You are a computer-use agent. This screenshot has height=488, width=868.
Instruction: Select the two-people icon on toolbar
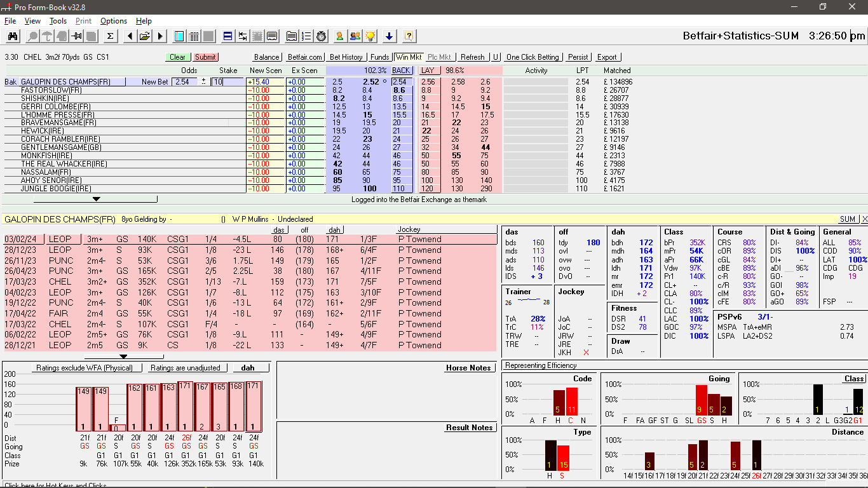tap(355, 36)
